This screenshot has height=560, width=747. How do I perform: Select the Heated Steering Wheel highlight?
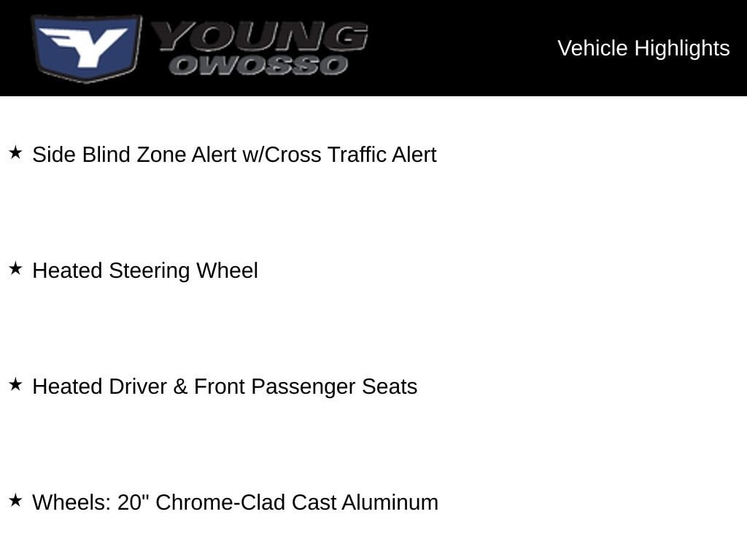coord(145,271)
